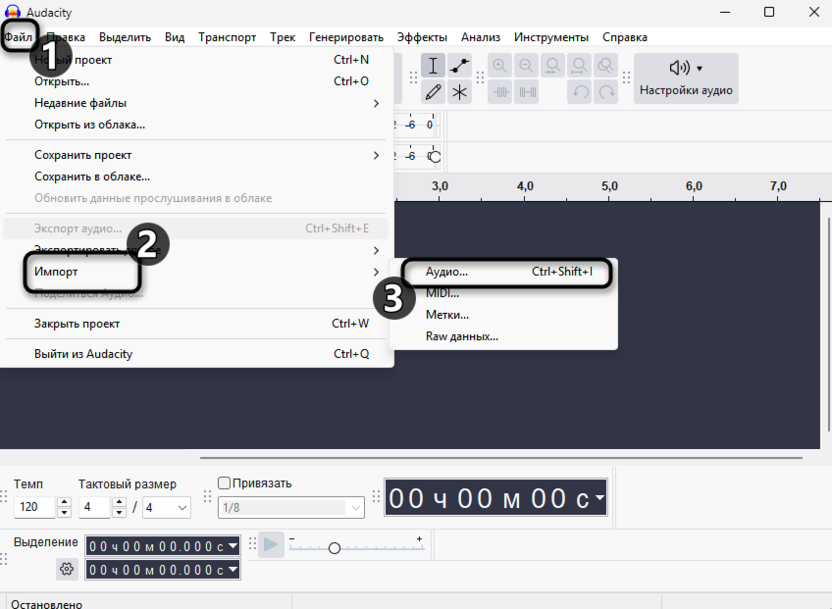Open selection end time format arrow
This screenshot has height=609, width=832.
coord(232,569)
